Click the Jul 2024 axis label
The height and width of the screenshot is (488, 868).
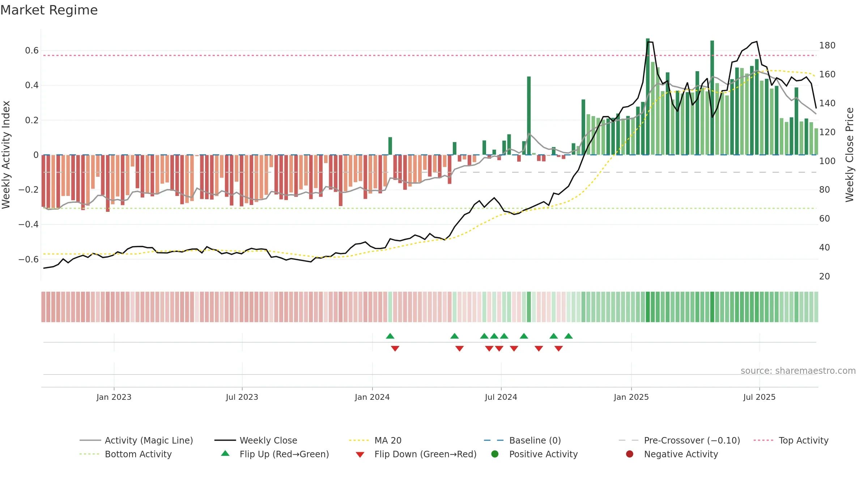pyautogui.click(x=501, y=397)
